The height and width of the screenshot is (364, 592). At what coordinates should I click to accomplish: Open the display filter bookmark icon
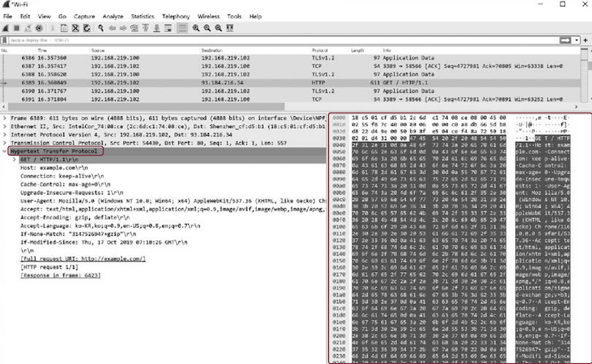pyautogui.click(x=5, y=40)
